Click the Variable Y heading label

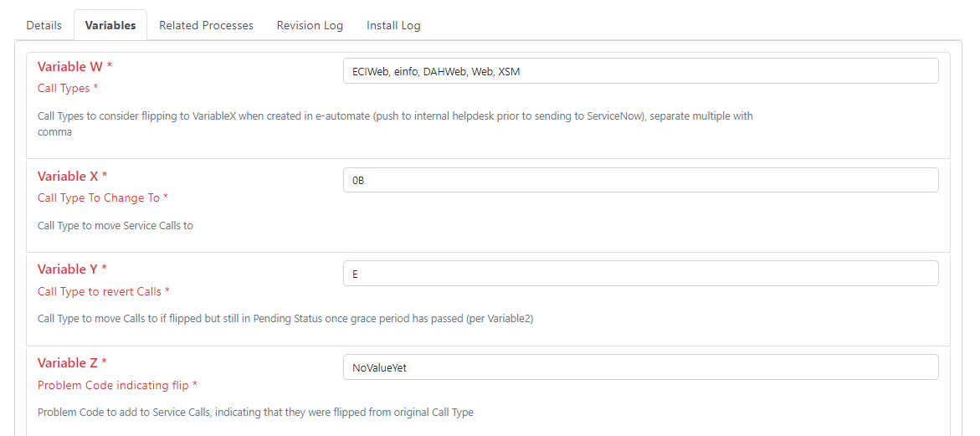point(72,269)
